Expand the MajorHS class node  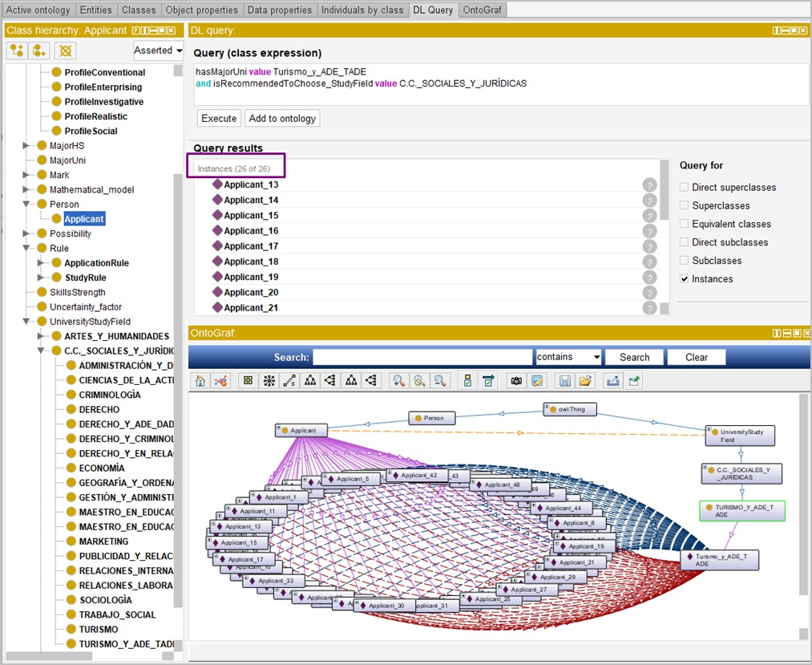pos(26,146)
